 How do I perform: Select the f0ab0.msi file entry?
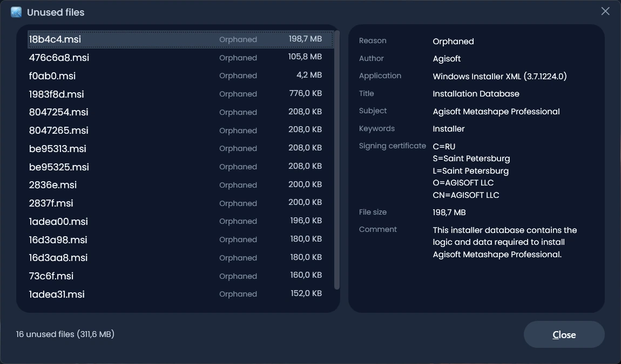[x=180, y=75]
